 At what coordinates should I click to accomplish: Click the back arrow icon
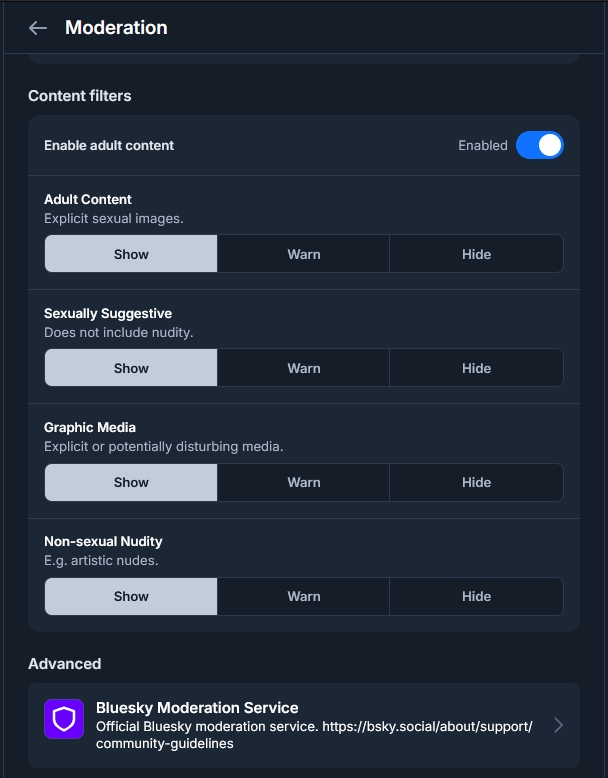click(x=38, y=28)
